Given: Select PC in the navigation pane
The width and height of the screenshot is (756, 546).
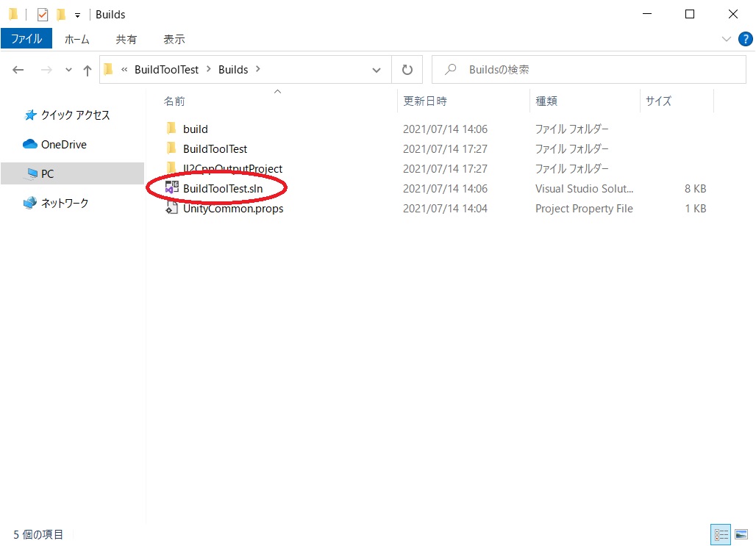Looking at the screenshot, I should pyautogui.click(x=72, y=173).
